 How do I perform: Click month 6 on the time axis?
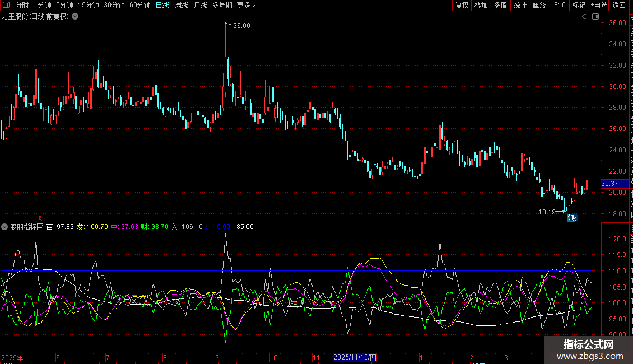(58, 357)
